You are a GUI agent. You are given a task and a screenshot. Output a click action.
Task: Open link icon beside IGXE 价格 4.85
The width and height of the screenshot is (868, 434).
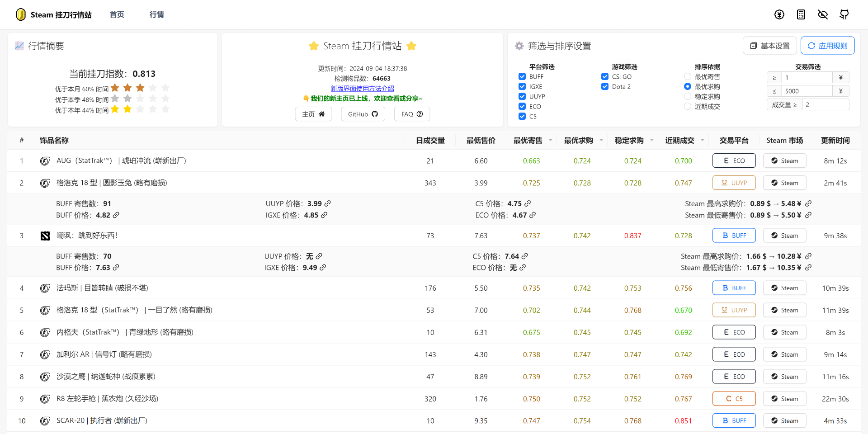[324, 215]
